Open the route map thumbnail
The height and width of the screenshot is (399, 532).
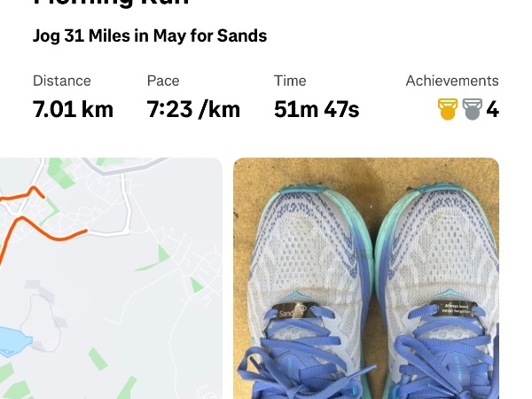click(x=111, y=278)
